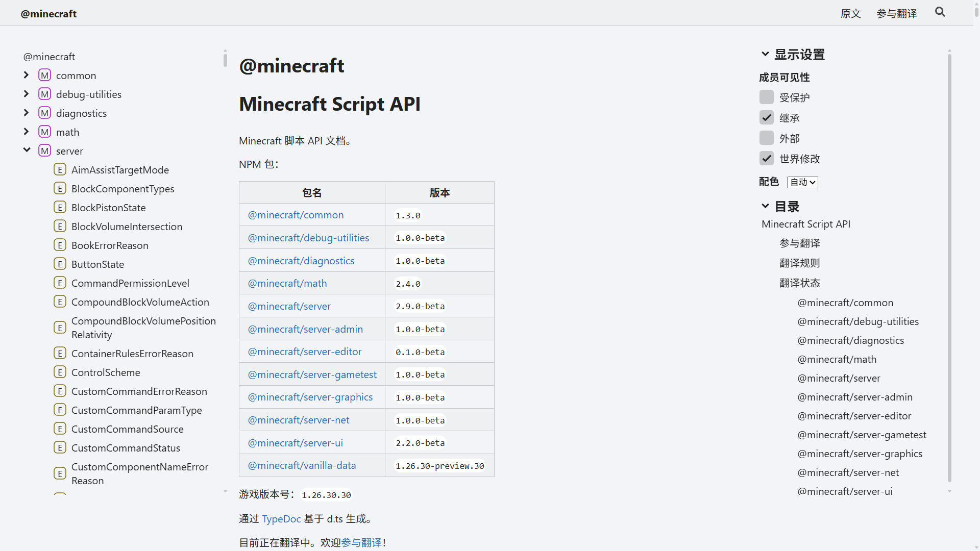Follow the TypeDoc link
The height and width of the screenshot is (551, 980).
click(x=281, y=519)
